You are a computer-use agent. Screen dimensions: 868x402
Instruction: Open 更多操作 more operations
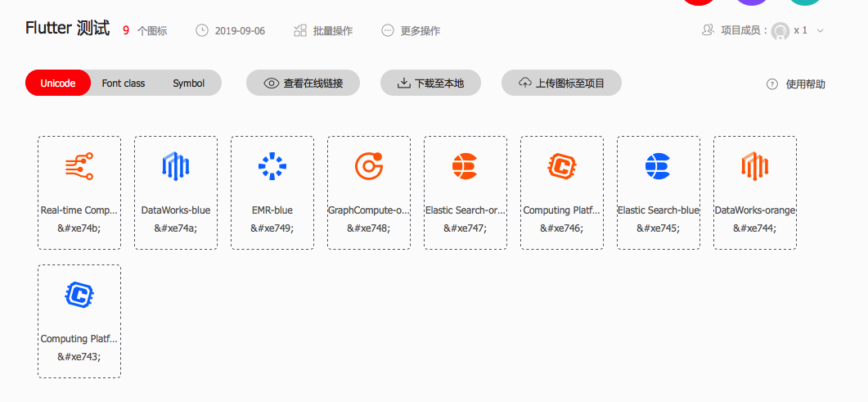tap(412, 31)
